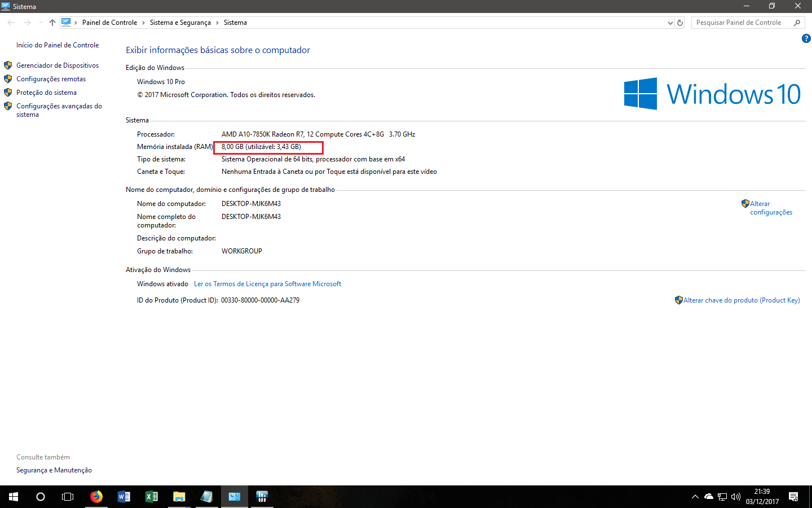Viewport: 812px width, 508px height.
Task: Open volume speaker tray icon
Action: pos(736,497)
